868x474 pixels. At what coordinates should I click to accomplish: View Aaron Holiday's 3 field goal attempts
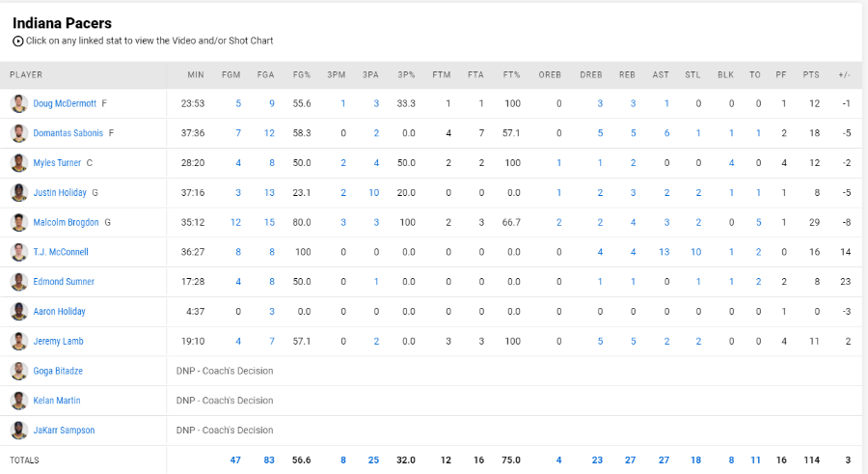272,312
